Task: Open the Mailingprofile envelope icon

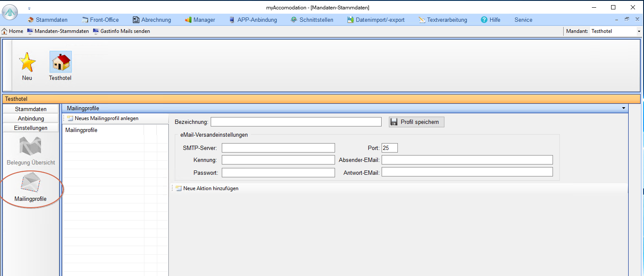Action: pos(30,183)
